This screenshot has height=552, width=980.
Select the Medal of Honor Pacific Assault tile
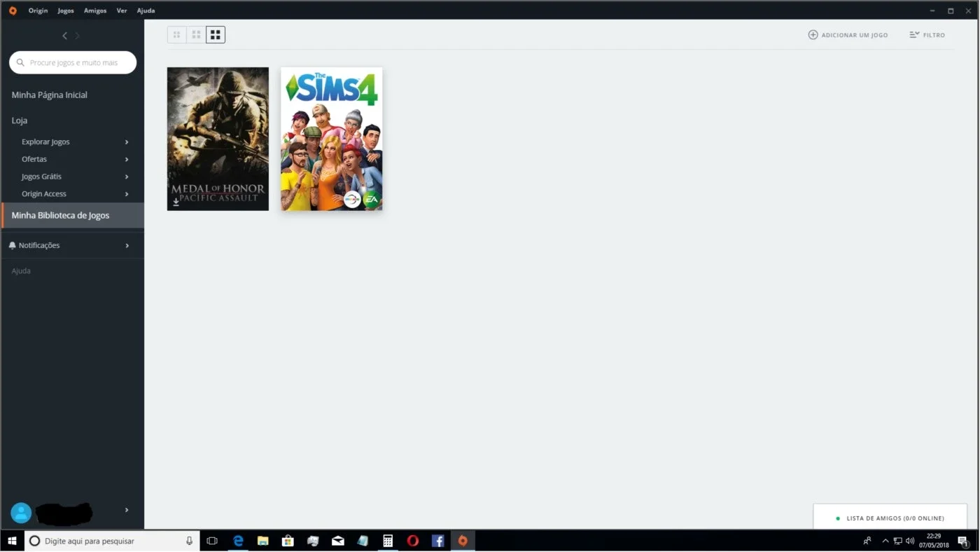pos(218,139)
